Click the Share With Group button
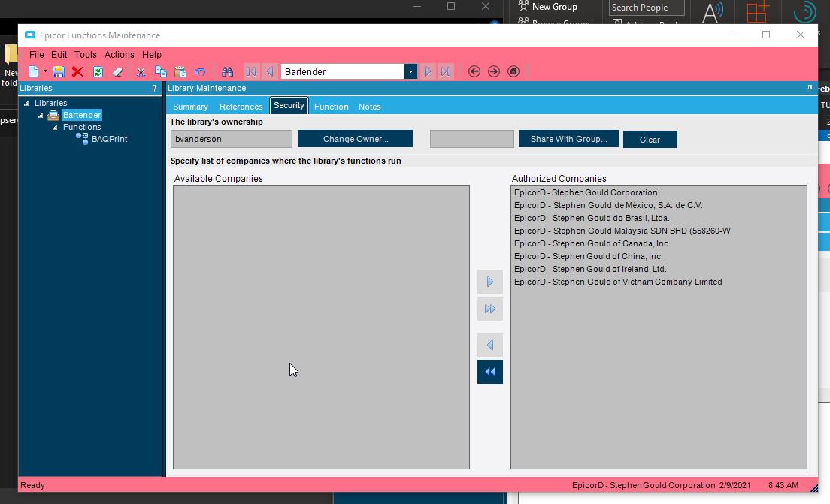This screenshot has width=830, height=504. click(568, 139)
